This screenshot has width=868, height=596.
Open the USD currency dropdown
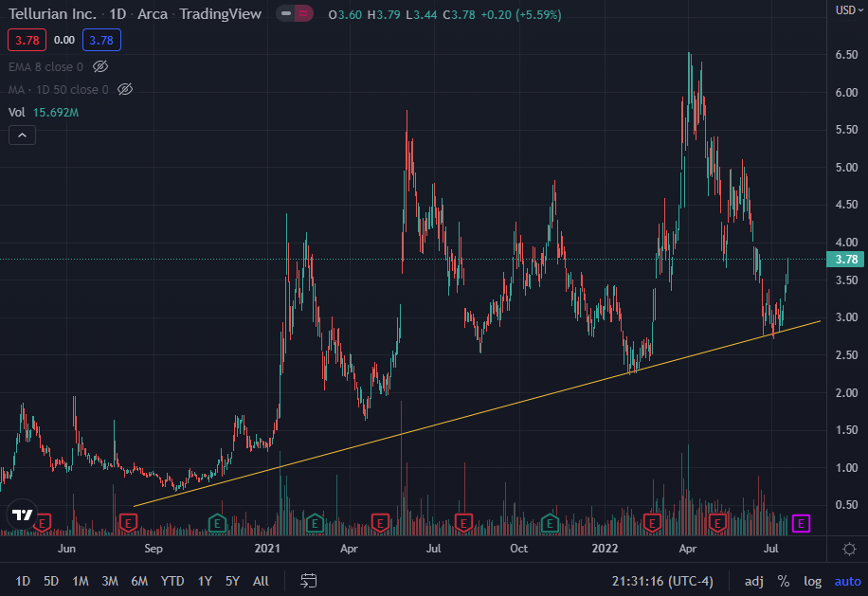click(849, 10)
